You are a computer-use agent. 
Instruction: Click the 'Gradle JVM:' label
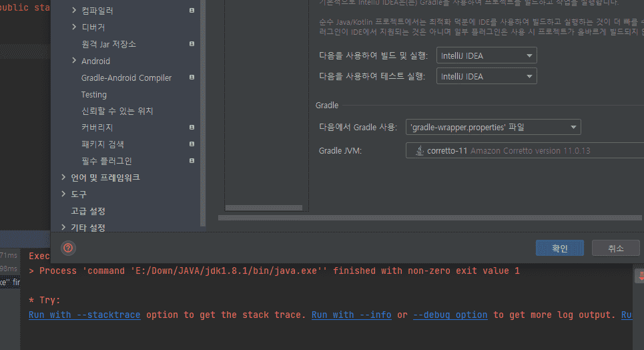point(340,151)
